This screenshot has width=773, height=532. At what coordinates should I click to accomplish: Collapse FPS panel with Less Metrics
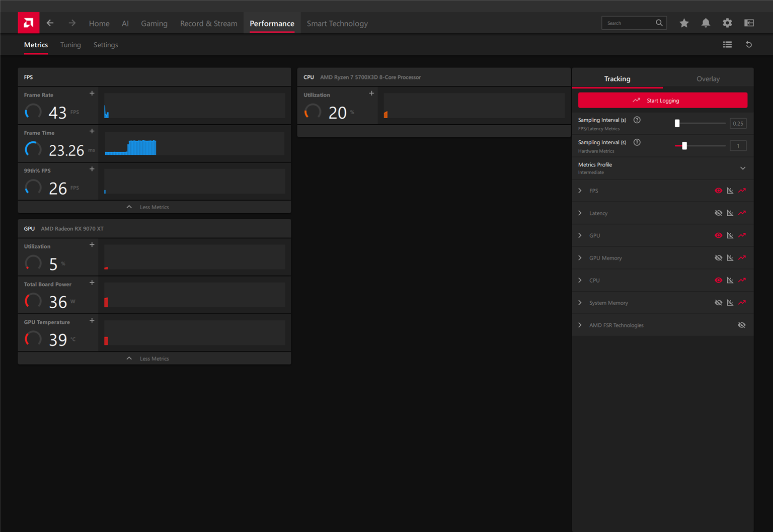click(154, 207)
